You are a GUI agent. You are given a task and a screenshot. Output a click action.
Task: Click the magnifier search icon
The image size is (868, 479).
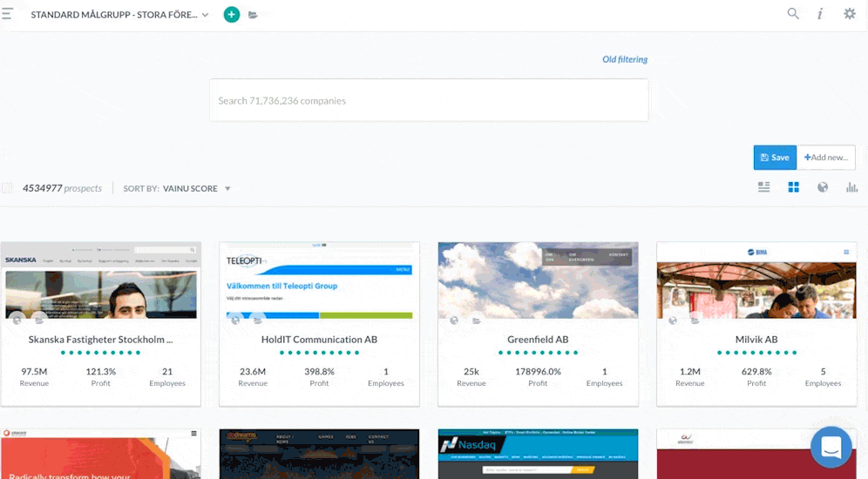tap(793, 14)
